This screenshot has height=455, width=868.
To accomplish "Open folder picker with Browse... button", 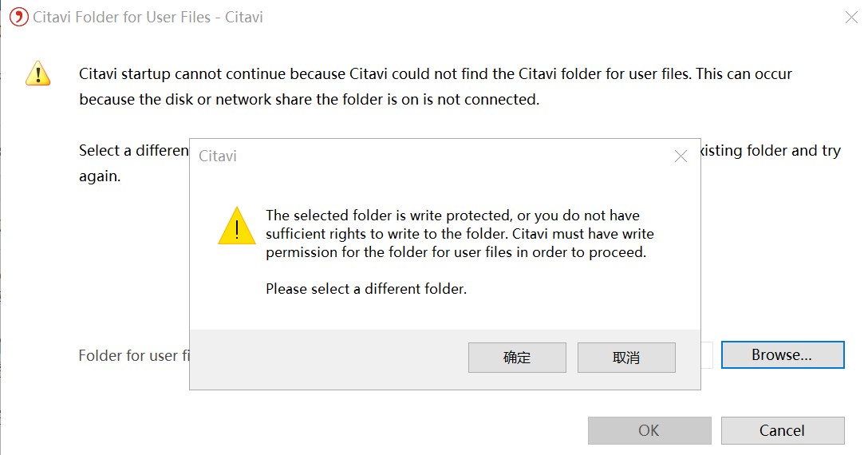I will (782, 355).
